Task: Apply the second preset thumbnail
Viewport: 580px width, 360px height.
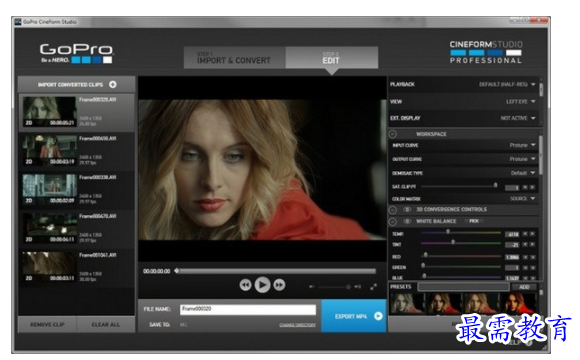Action: tap(444, 303)
